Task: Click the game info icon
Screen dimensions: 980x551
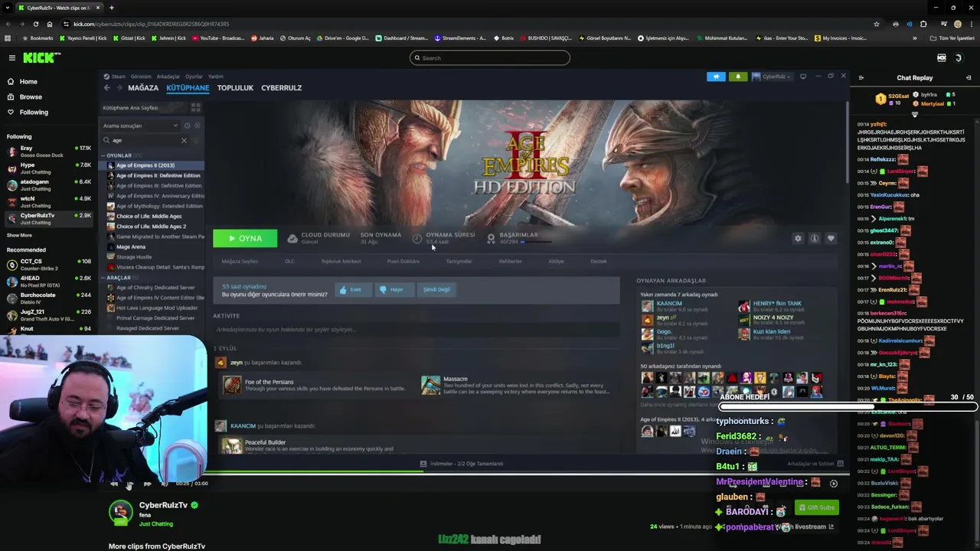Action: 815,238
